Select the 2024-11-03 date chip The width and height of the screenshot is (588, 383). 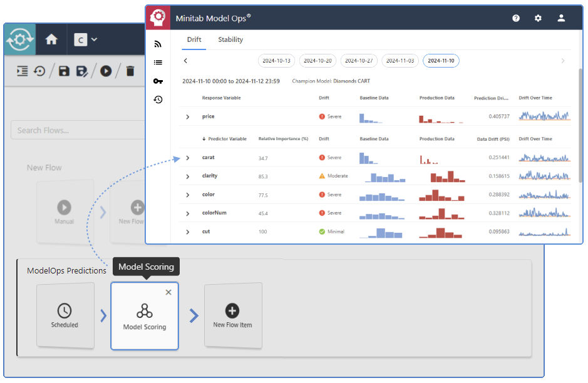tap(400, 61)
